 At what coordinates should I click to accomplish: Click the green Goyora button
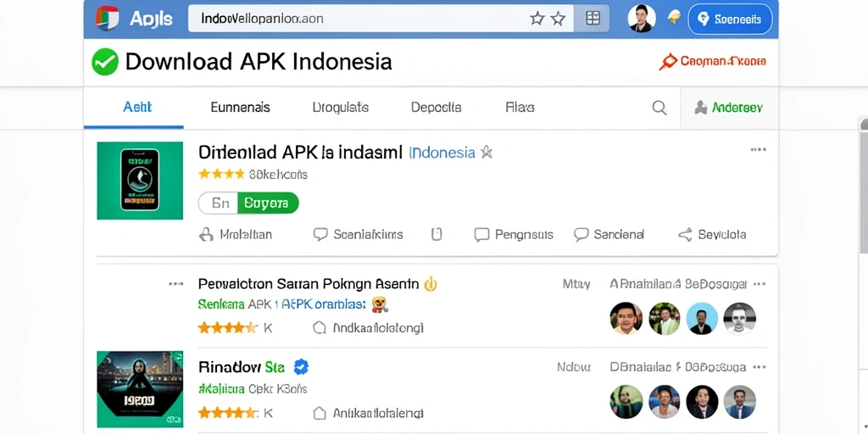coord(268,203)
